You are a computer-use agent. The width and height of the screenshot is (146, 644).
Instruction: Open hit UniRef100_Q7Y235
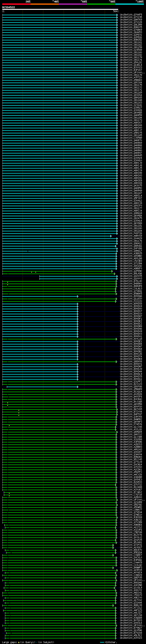(131, 17)
